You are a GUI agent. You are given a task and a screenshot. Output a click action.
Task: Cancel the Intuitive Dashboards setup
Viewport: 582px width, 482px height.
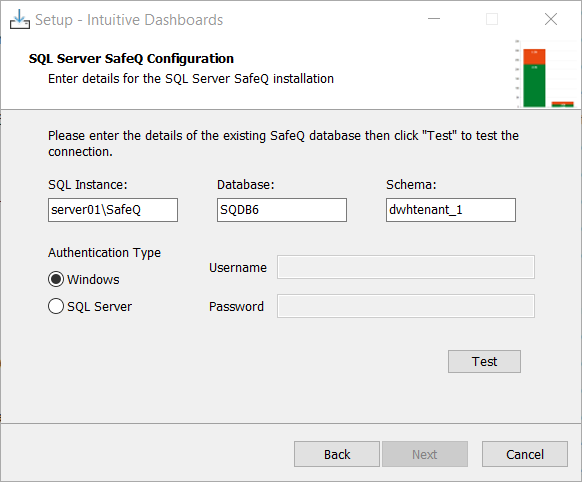point(524,454)
